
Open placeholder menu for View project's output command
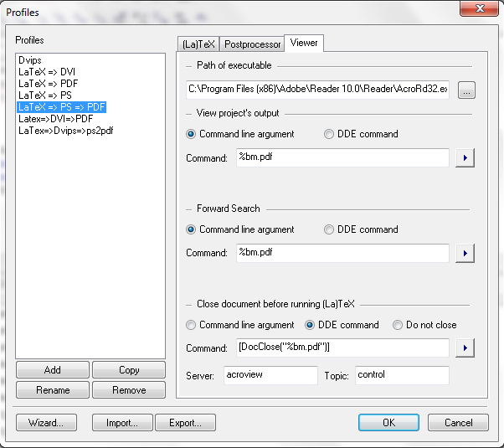click(465, 157)
